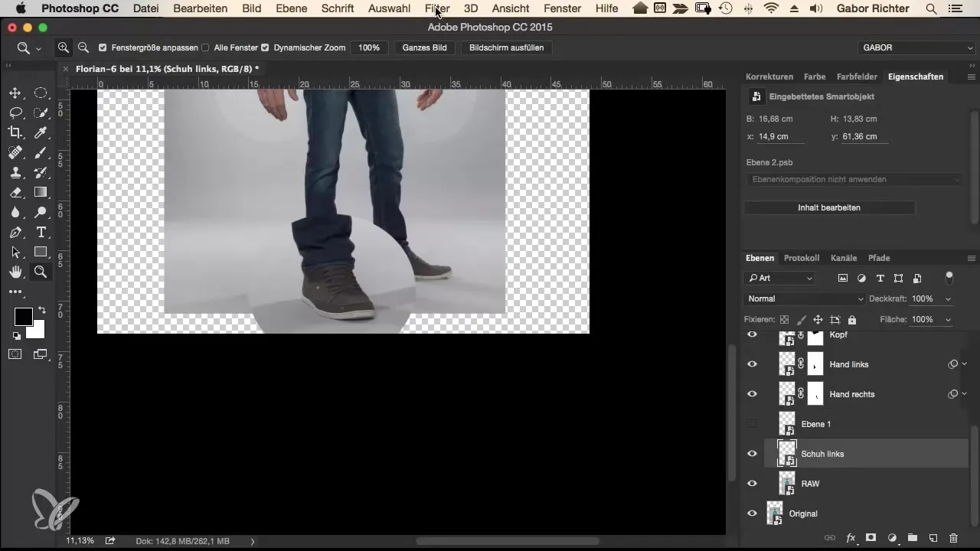Hide the Hand links layer
Image resolution: width=980 pixels, height=551 pixels.
tap(752, 364)
